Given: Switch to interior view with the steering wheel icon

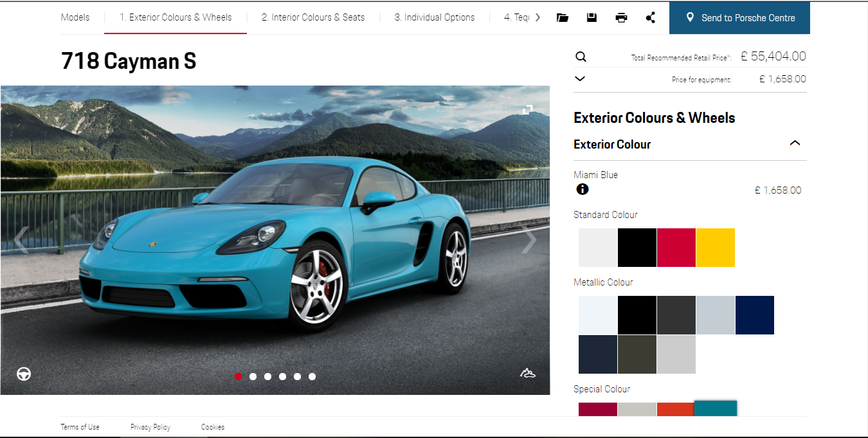Looking at the screenshot, I should click(x=24, y=374).
